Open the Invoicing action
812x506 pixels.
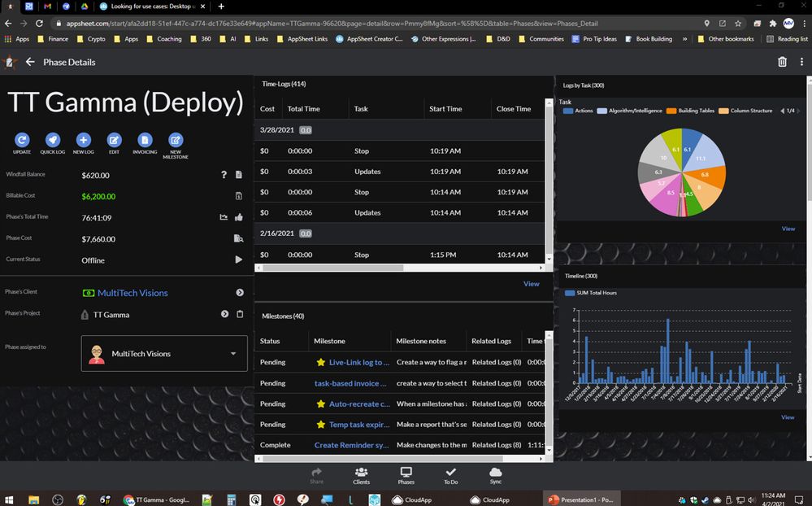145,140
